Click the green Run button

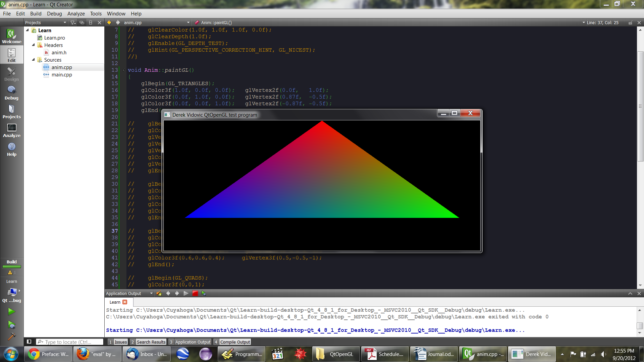click(x=11, y=312)
